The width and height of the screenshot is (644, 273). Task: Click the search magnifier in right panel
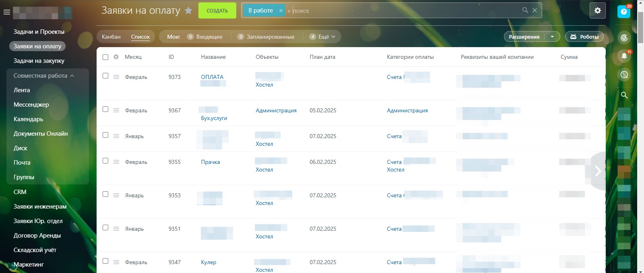point(624,95)
